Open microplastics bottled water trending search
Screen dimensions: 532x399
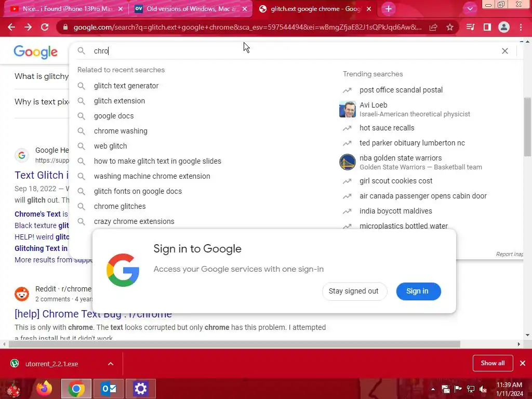[x=403, y=225]
